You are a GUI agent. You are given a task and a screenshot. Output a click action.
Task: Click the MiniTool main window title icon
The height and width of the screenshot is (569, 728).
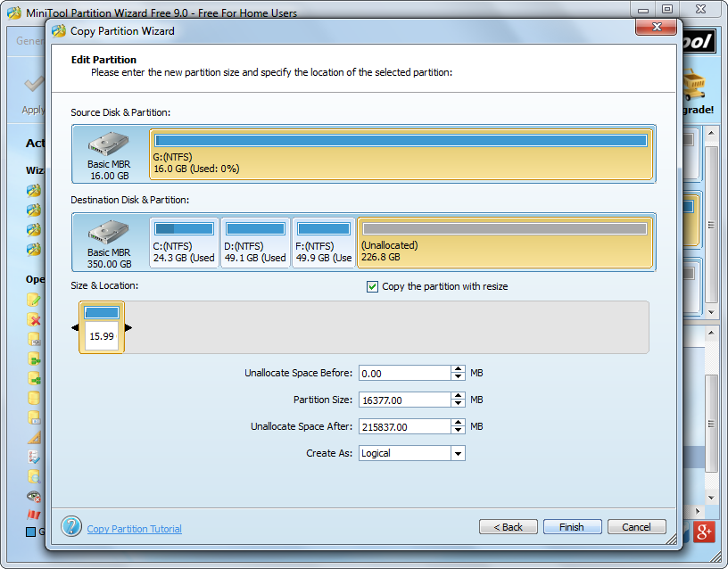14,13
